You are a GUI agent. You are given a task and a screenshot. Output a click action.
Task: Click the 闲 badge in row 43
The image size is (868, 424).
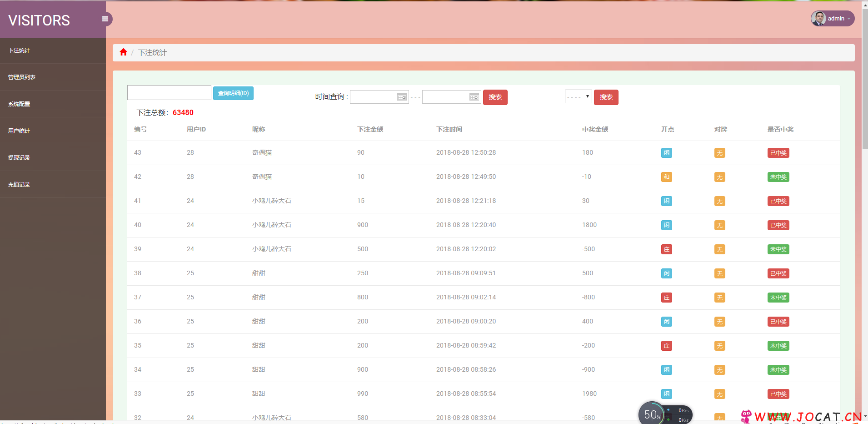tap(666, 153)
